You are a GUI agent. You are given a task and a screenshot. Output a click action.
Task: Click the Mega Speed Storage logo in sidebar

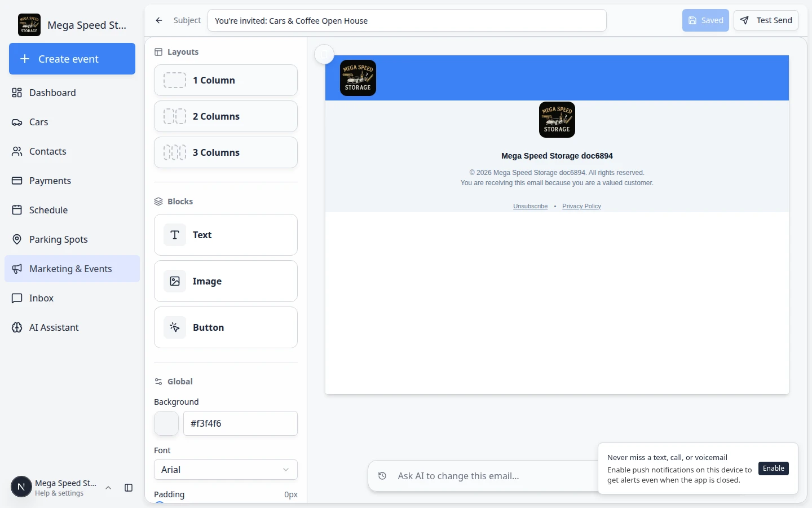click(x=29, y=25)
